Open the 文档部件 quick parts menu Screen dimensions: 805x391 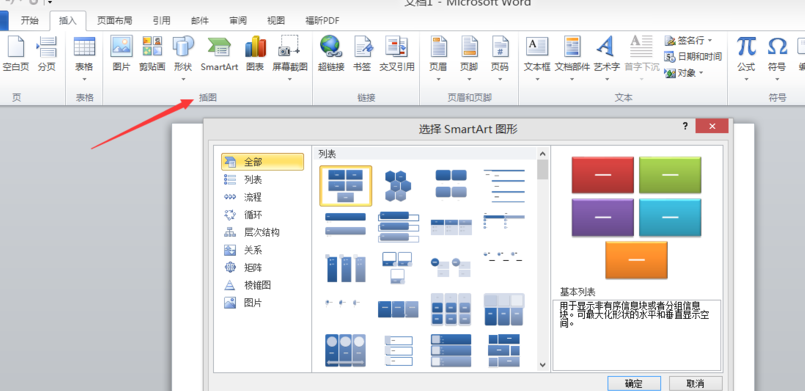tap(572, 59)
